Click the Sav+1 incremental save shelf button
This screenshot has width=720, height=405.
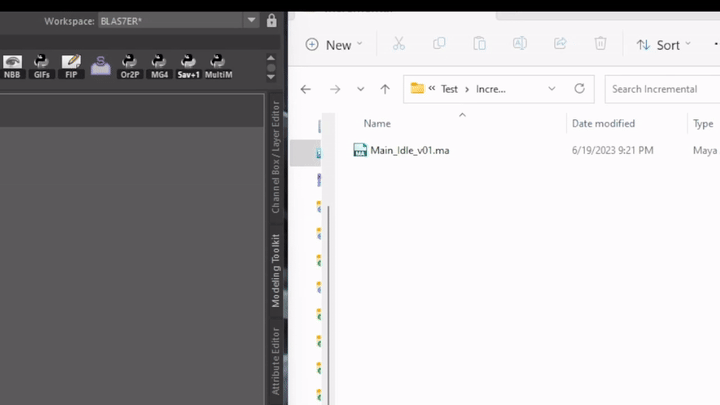pyautogui.click(x=188, y=67)
